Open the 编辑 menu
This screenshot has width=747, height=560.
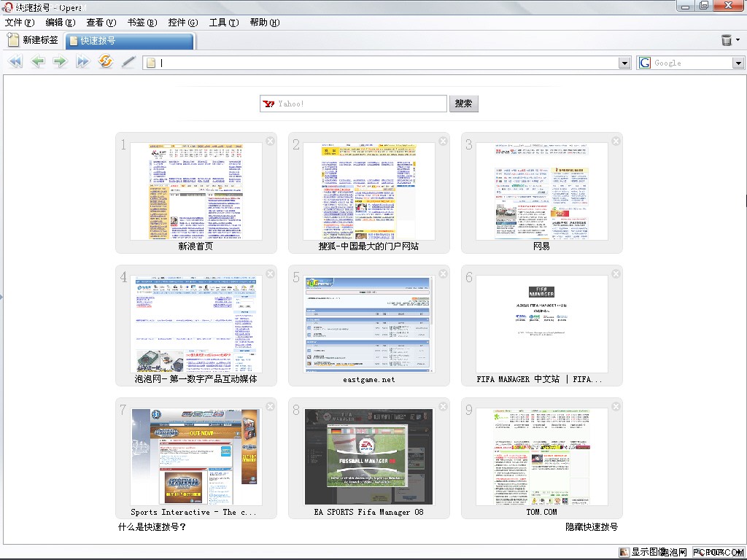pos(61,23)
